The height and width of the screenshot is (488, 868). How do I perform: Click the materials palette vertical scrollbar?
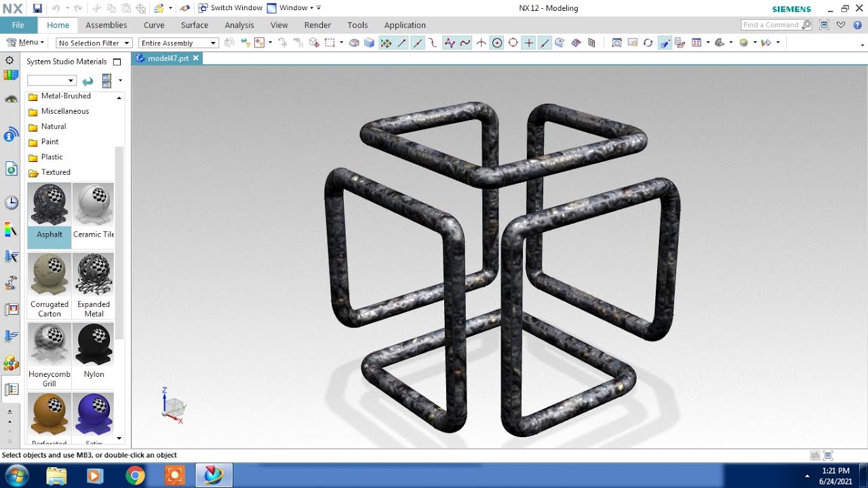tap(119, 242)
